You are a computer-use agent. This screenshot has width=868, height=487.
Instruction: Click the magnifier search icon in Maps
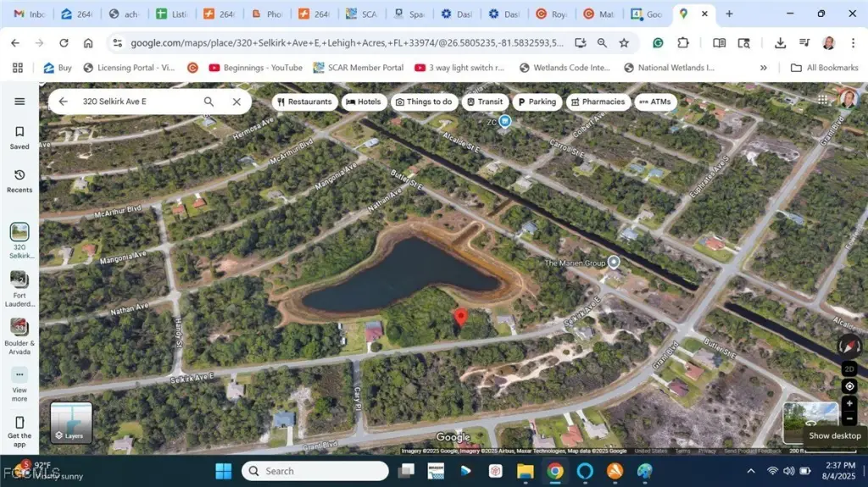(x=209, y=102)
